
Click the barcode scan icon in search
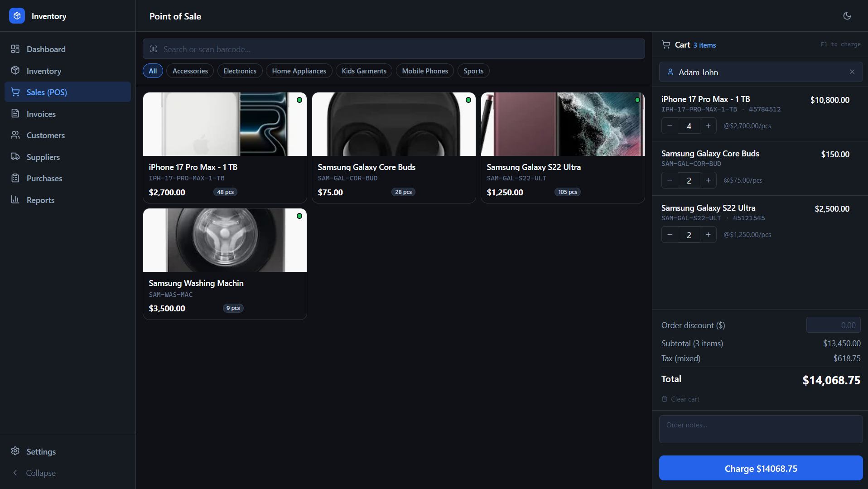click(154, 49)
